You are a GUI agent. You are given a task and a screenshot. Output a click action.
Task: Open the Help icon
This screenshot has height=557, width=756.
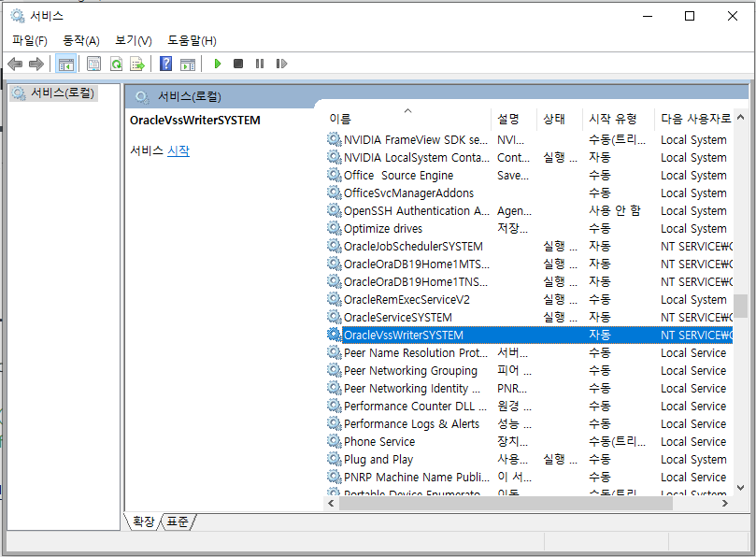[x=165, y=63]
